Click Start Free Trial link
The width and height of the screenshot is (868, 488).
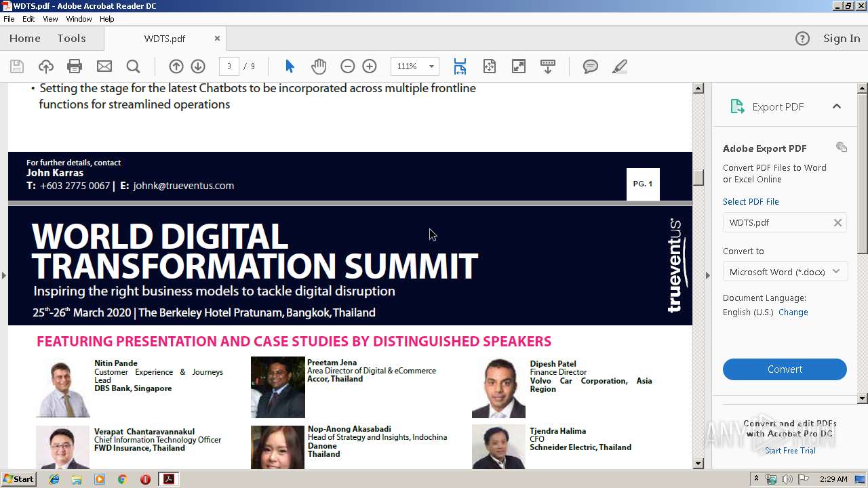pyautogui.click(x=790, y=451)
